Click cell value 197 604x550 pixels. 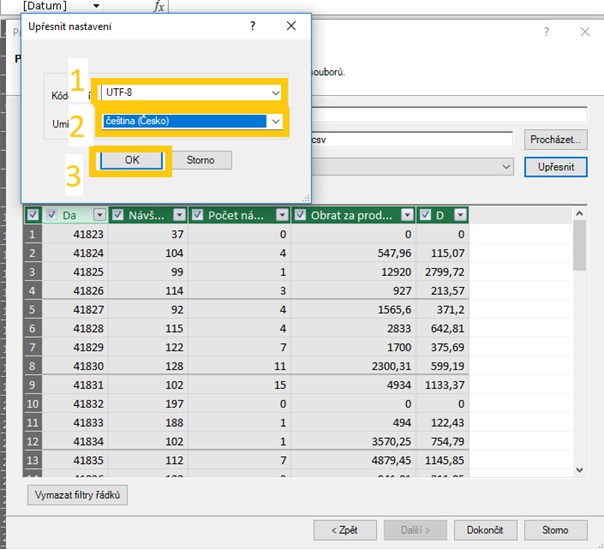click(174, 404)
